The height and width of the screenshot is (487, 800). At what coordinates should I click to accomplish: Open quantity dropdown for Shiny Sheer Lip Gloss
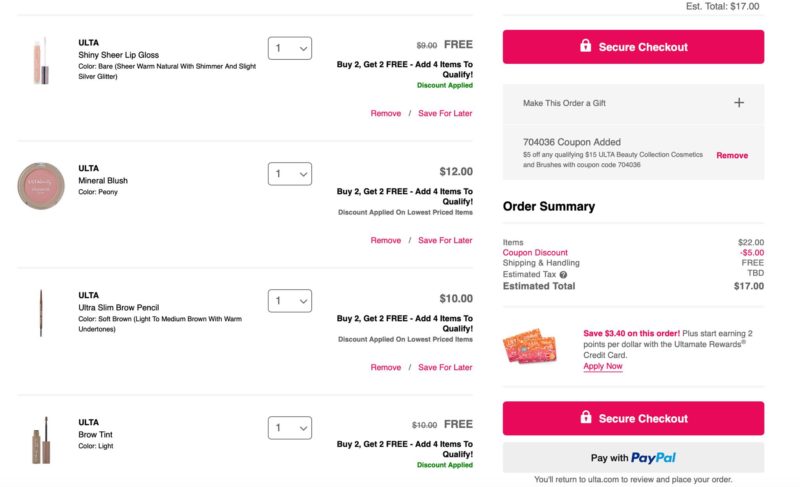(290, 47)
